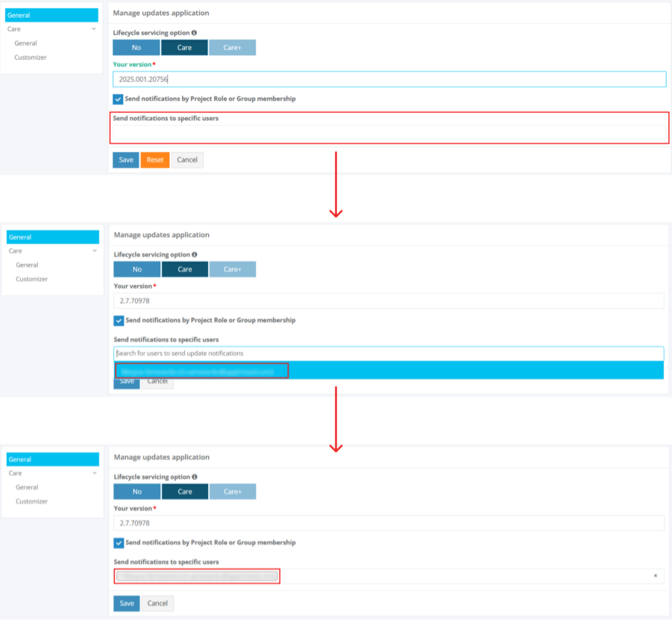The width and height of the screenshot is (672, 620).
Task: Collapse the Care section chevron in the top sidebar
Action: click(93, 29)
